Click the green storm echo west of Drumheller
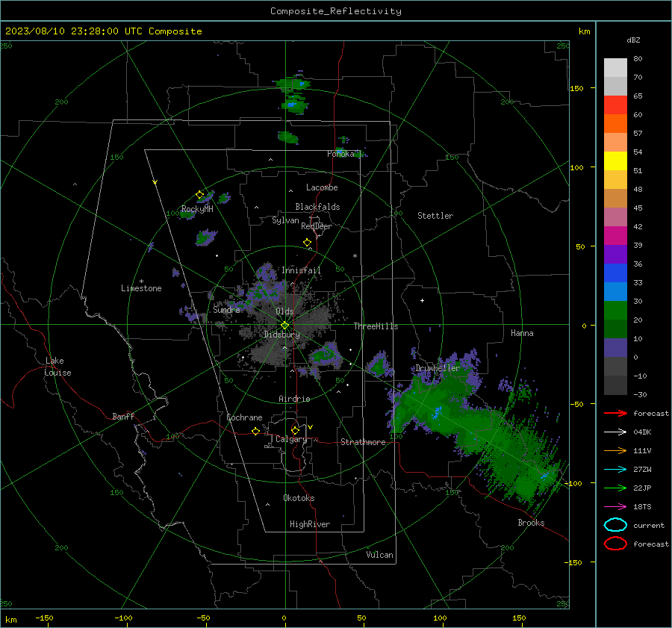Image resolution: width=672 pixels, height=628 pixels. coord(379,364)
